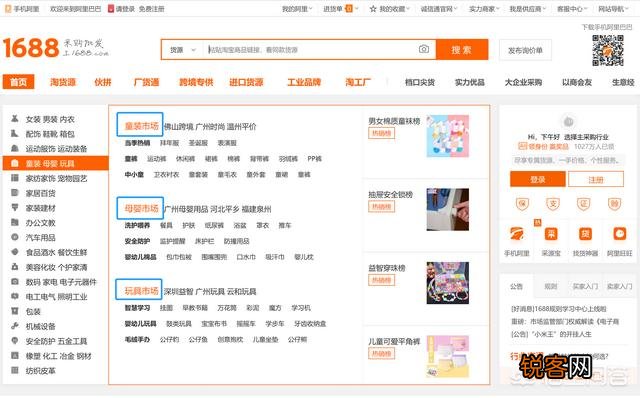The width and height of the screenshot is (640, 398).
Task: Click the orange 登录 button
Action: click(538, 179)
